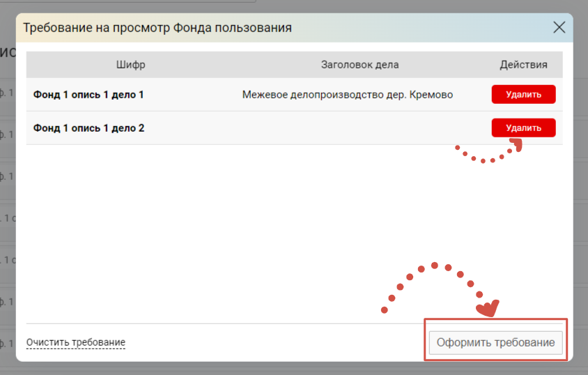The width and height of the screenshot is (588, 375).
Task: Click the 'Шифр' column header
Action: click(131, 65)
